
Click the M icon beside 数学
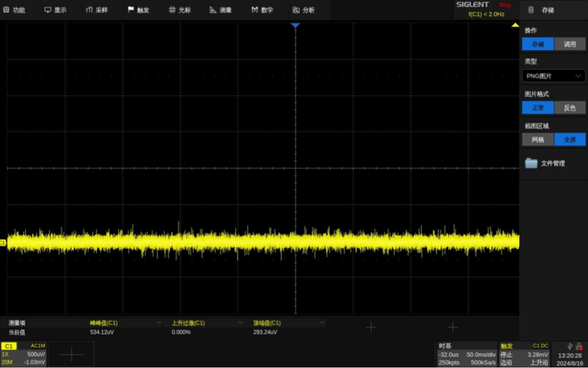click(255, 10)
